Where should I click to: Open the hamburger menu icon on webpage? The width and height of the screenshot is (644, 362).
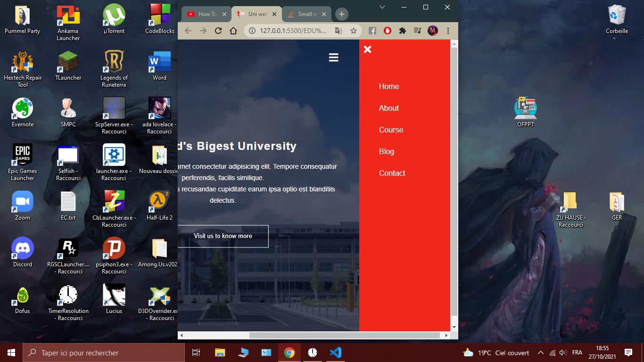click(x=334, y=58)
